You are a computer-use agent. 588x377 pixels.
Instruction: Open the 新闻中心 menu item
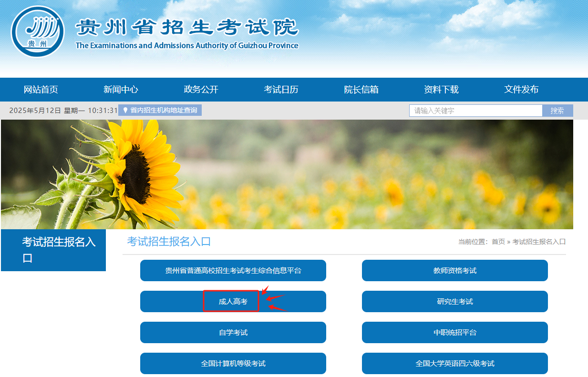(x=120, y=90)
